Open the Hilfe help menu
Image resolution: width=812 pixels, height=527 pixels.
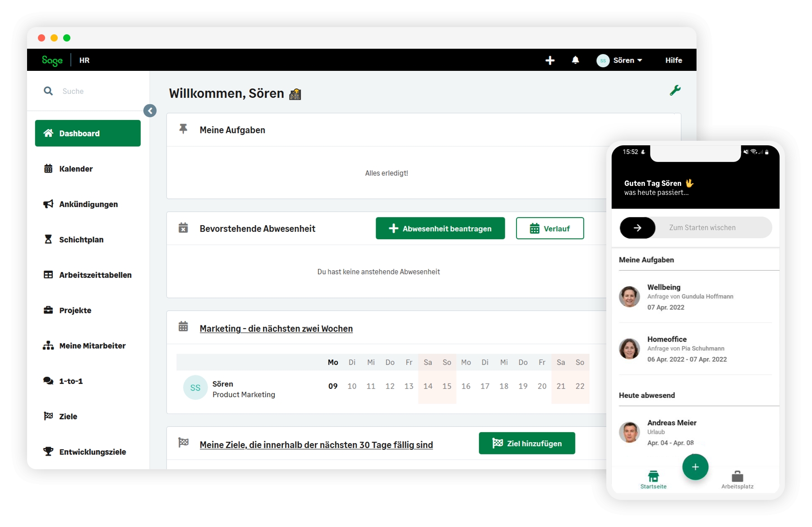point(673,60)
